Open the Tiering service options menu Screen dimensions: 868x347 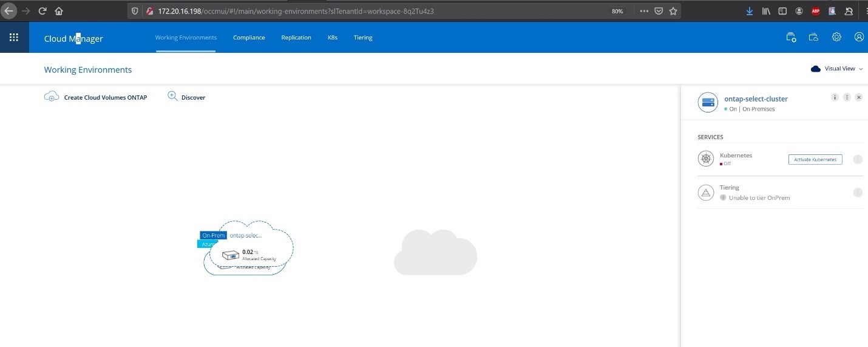[x=858, y=193]
